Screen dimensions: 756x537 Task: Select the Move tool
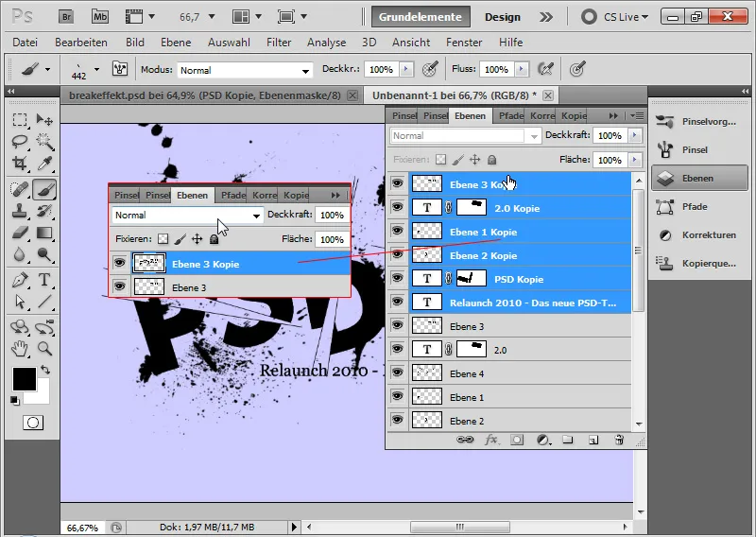(44, 119)
